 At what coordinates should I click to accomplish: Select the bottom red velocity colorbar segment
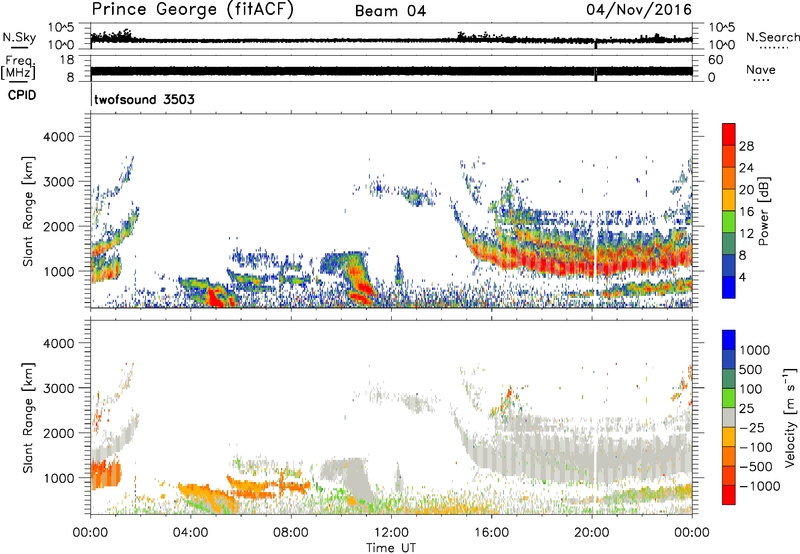729,495
